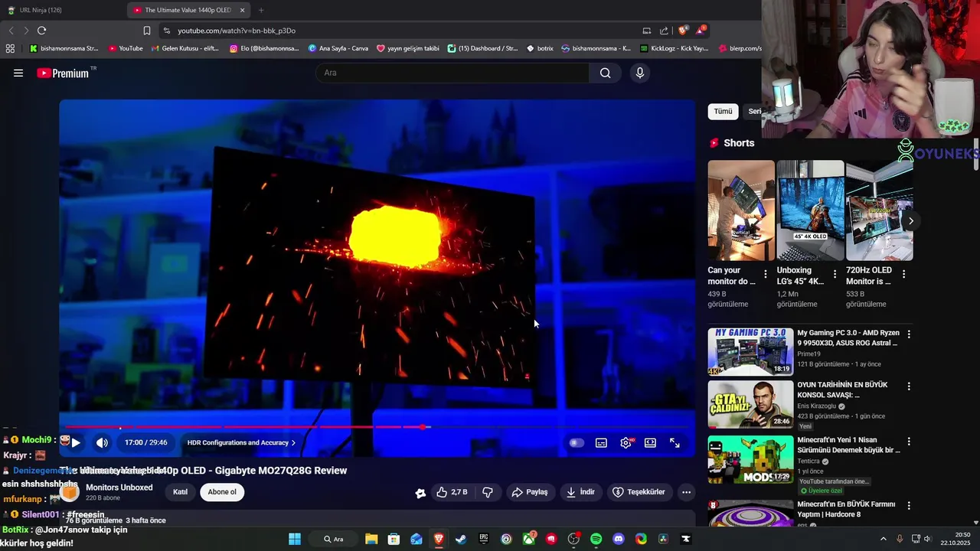
Task: Click the Katıl join button
Action: (180, 492)
